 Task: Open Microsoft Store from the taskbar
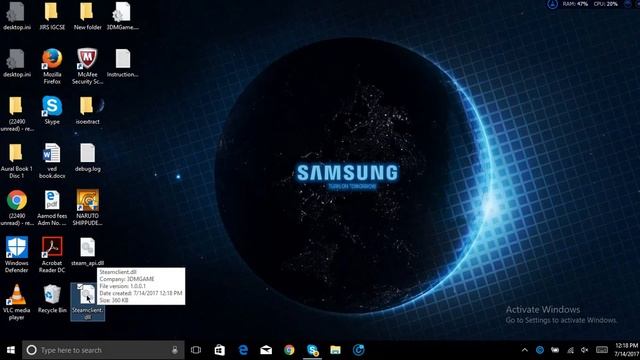220,350
